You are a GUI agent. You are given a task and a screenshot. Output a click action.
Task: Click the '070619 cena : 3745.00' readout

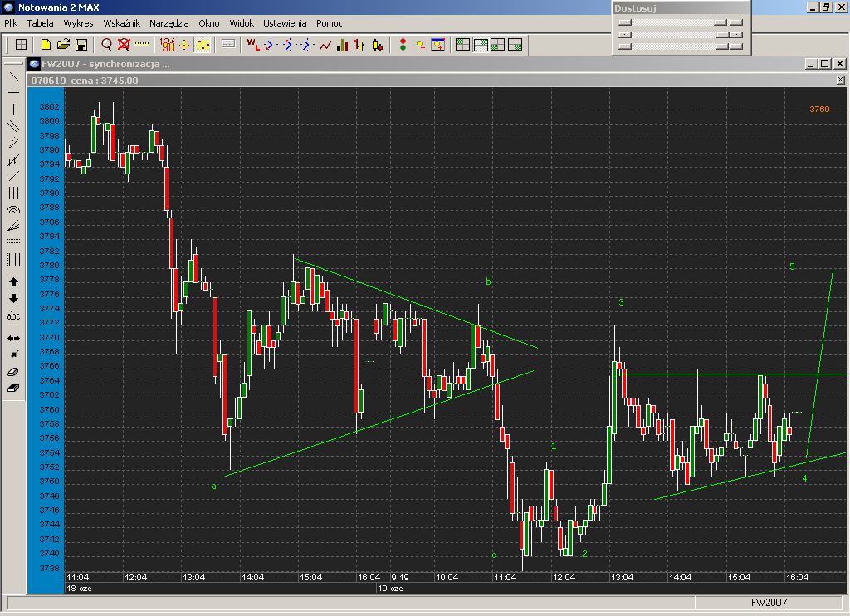(x=85, y=81)
